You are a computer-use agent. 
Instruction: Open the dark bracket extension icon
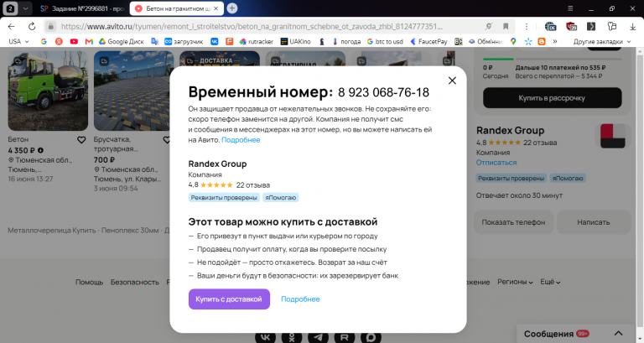coord(591,27)
